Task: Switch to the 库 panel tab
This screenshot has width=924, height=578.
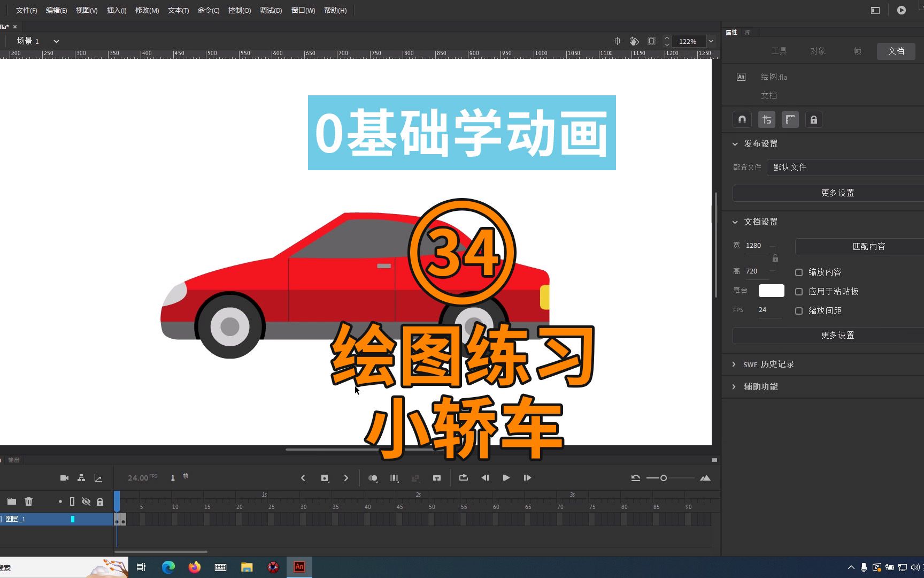Action: 748,32
